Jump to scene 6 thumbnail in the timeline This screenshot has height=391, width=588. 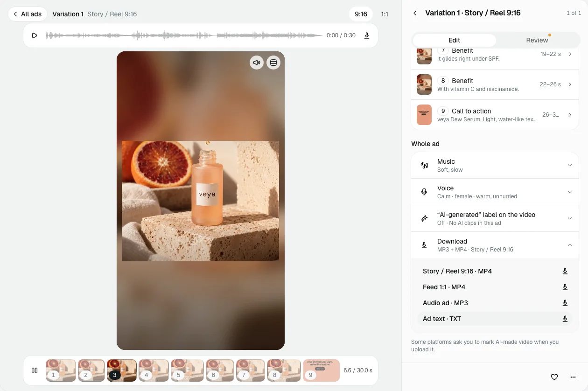pos(220,370)
